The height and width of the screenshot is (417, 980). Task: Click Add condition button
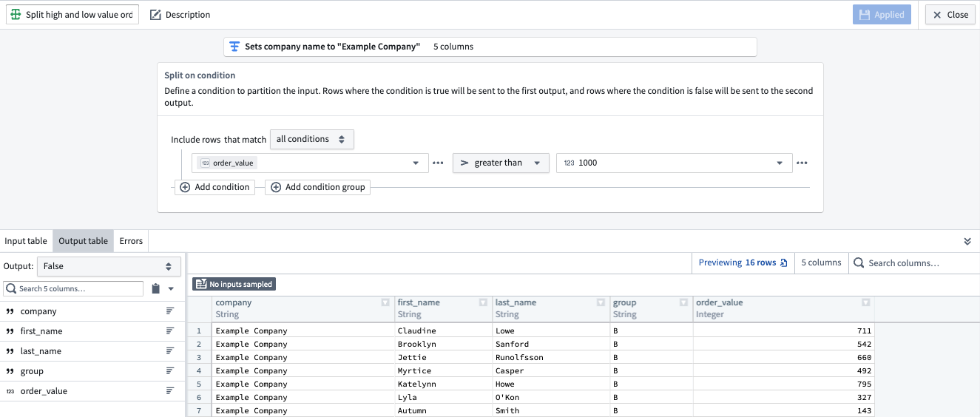[x=214, y=187]
